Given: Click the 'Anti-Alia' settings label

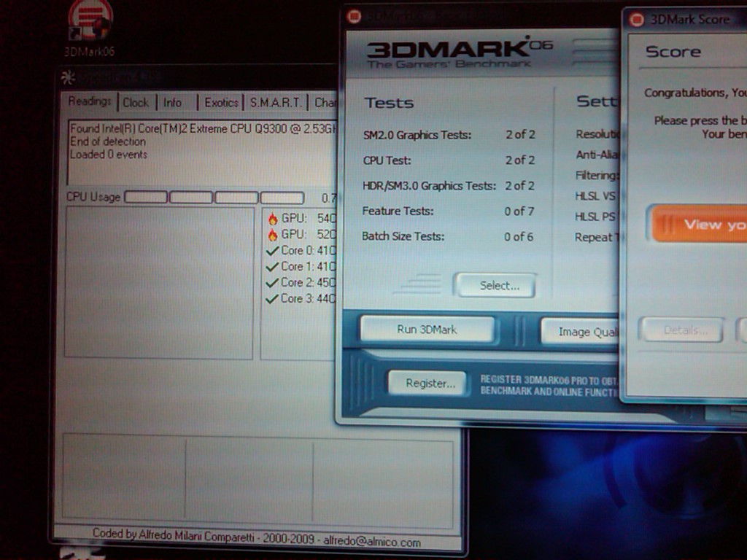Looking at the screenshot, I should coord(597,155).
